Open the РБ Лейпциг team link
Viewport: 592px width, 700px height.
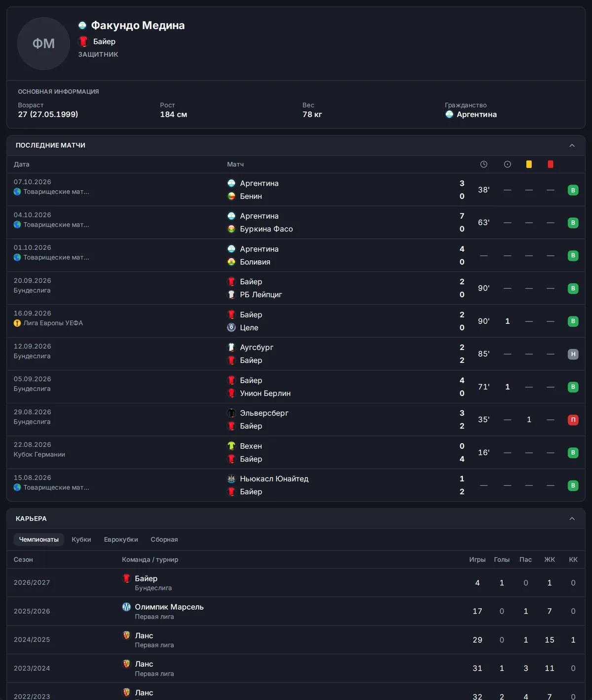click(x=261, y=295)
